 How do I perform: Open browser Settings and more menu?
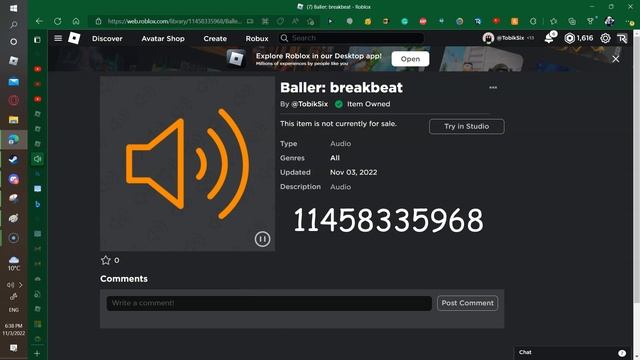click(x=629, y=21)
